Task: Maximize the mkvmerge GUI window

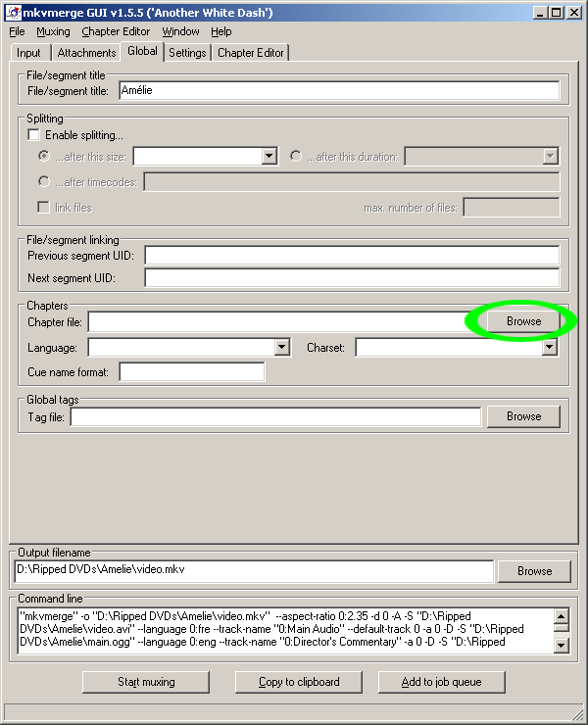Action: coord(557,13)
